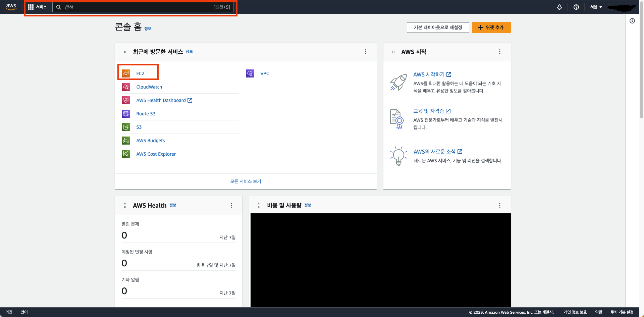Click the rocket icon beside AWS 시작하기
This screenshot has height=317, width=644.
(398, 82)
